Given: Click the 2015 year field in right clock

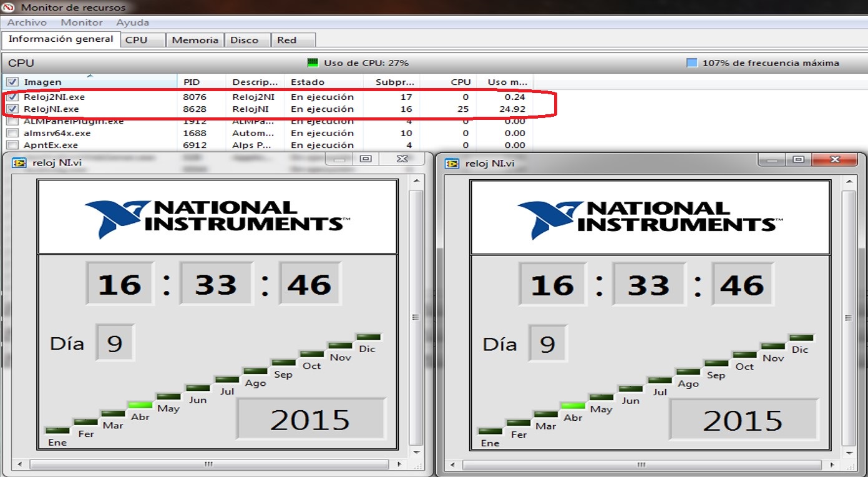Looking at the screenshot, I should click(x=743, y=420).
